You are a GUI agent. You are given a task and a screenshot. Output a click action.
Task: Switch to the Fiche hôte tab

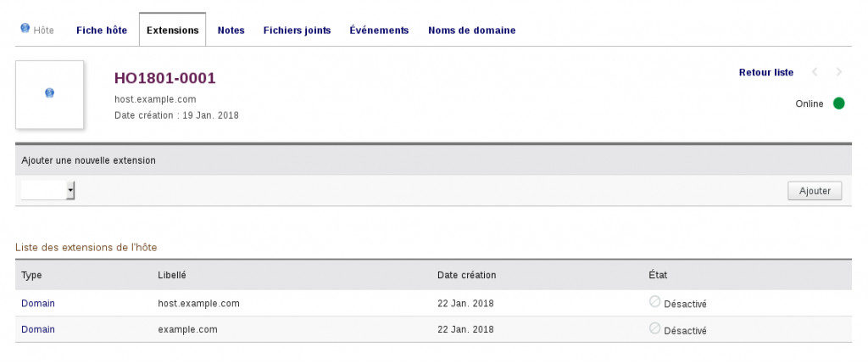pos(102,30)
